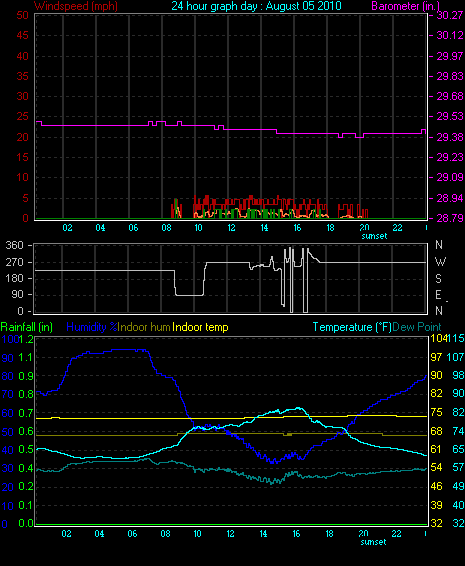Click the 'Barometer (in.)' magenta axis title

(x=405, y=6)
